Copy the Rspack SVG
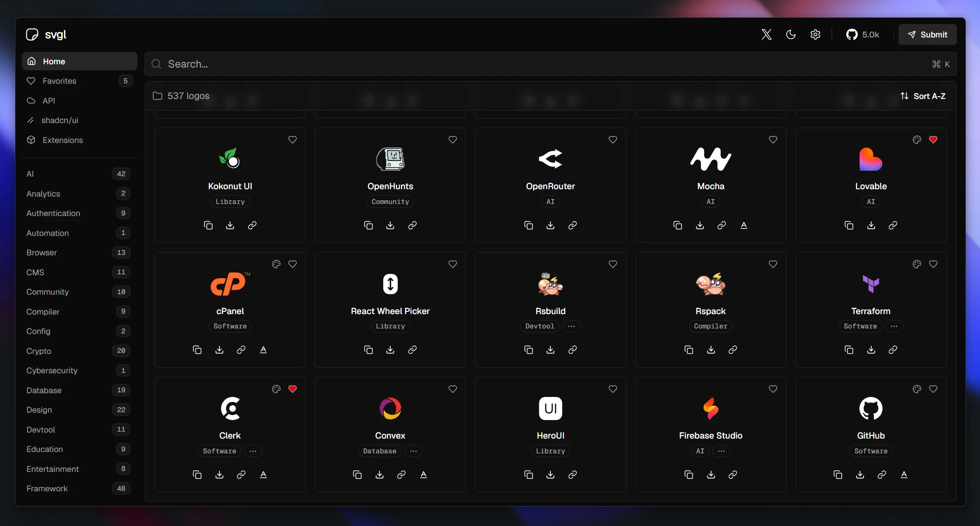Viewport: 980px width, 526px height. (689, 350)
